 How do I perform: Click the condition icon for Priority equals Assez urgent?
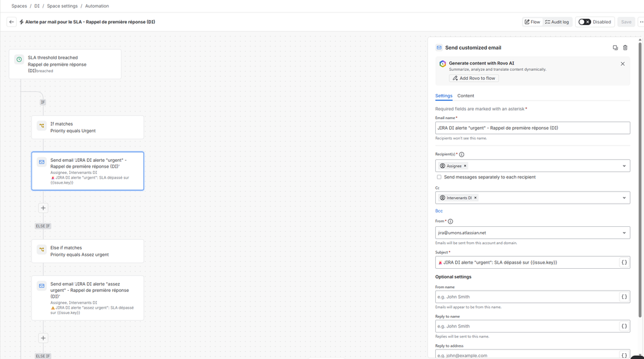pos(41,249)
